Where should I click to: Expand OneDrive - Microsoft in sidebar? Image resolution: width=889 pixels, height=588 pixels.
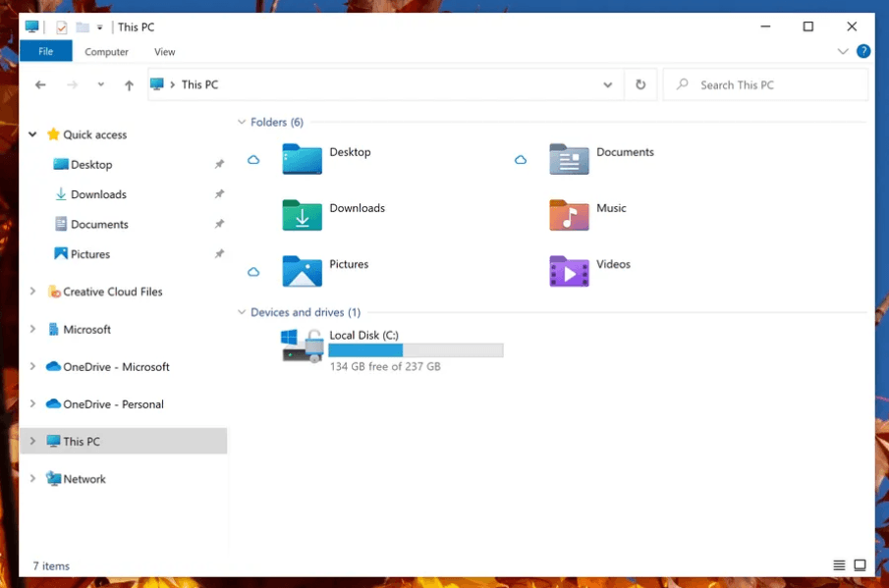coord(32,366)
